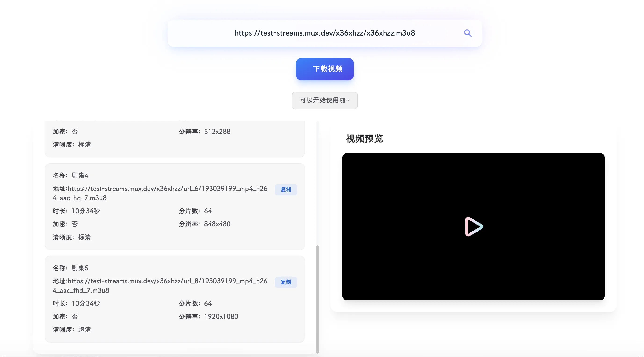Click the 标清 quality label of 剧集4
The width and height of the screenshot is (644, 357).
pos(84,237)
